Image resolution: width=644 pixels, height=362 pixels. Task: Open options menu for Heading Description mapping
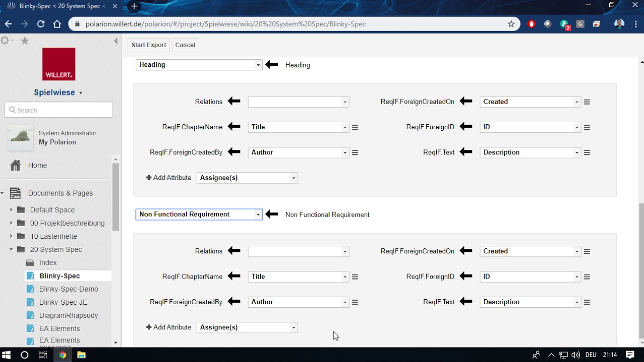pos(587,153)
